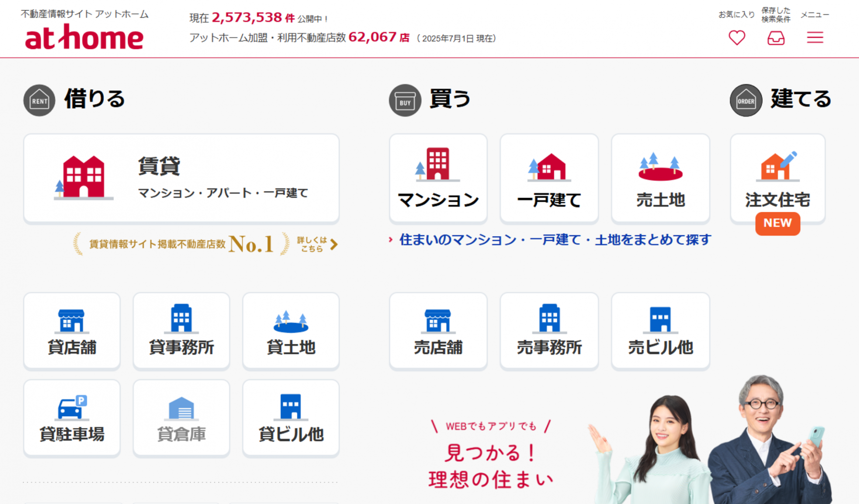Open favorites with the heart icon
859x504 pixels.
tap(736, 38)
